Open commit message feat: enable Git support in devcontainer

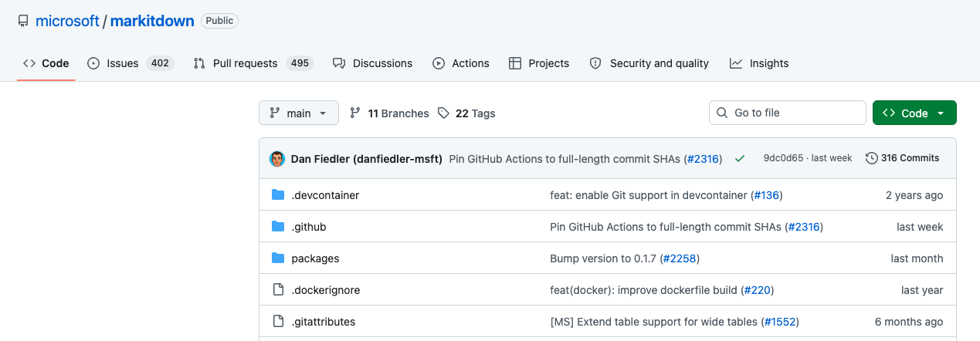649,195
